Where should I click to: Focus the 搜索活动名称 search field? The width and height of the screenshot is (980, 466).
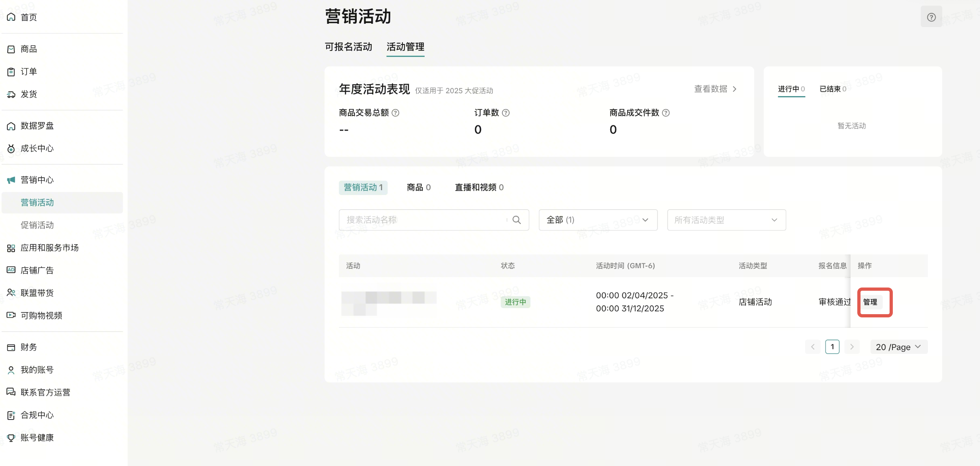tap(424, 220)
